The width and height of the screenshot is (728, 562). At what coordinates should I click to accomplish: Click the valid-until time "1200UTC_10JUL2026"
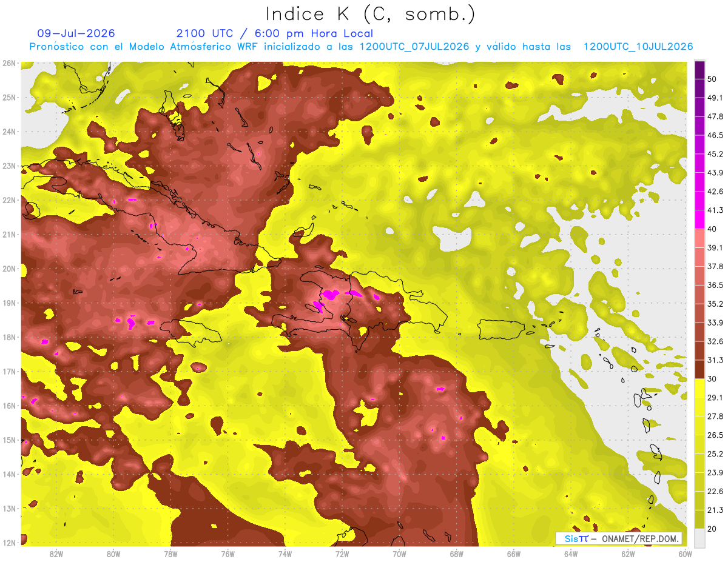(638, 47)
